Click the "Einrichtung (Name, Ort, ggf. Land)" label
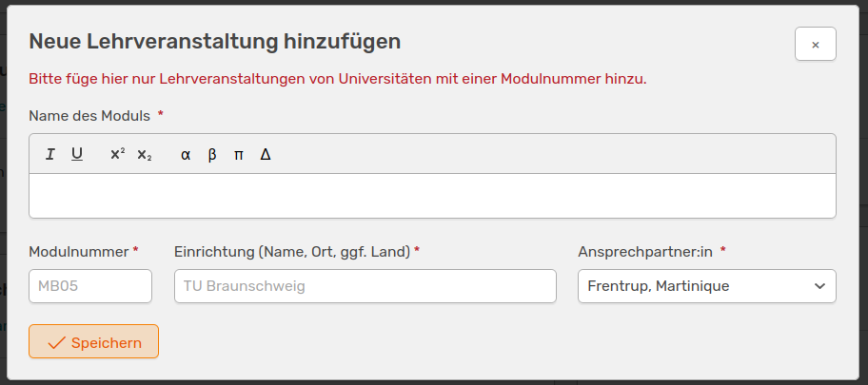The width and height of the screenshot is (868, 385). pos(292,252)
